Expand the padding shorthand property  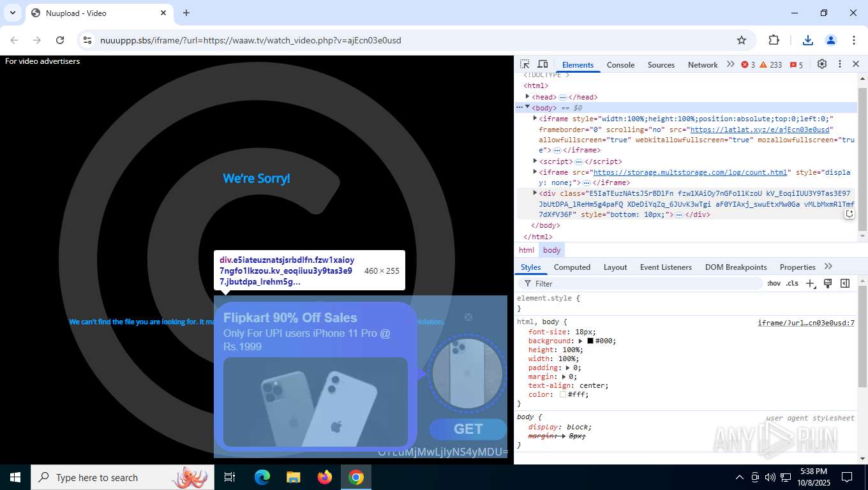(x=567, y=367)
